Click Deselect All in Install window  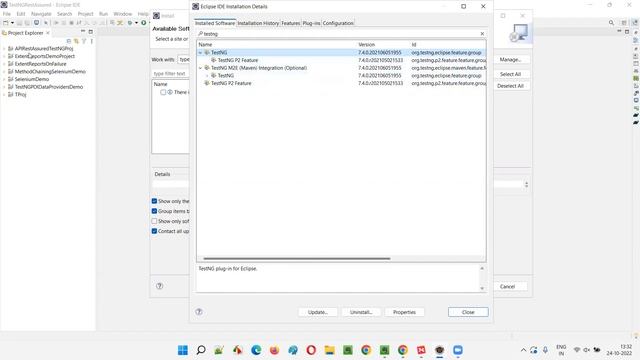coord(510,86)
